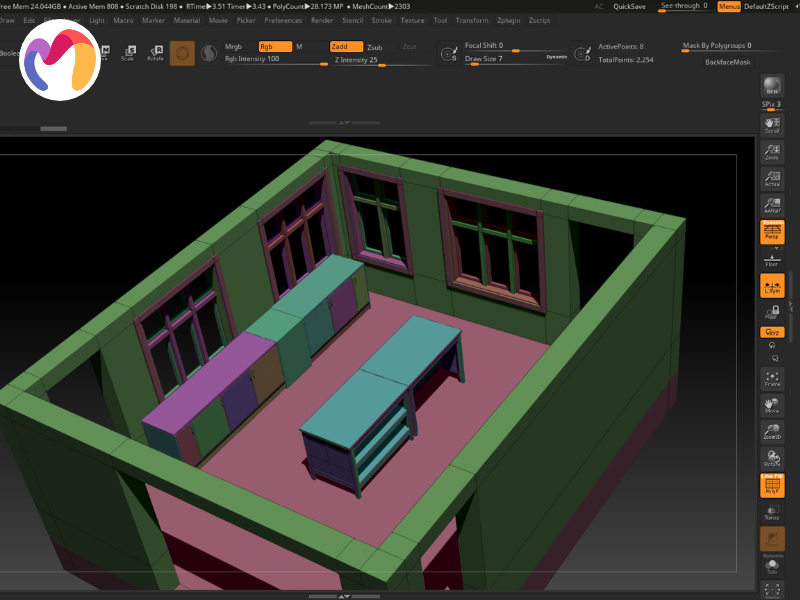Open the Preferences menu
The width and height of the screenshot is (800, 600).
pyautogui.click(x=283, y=20)
